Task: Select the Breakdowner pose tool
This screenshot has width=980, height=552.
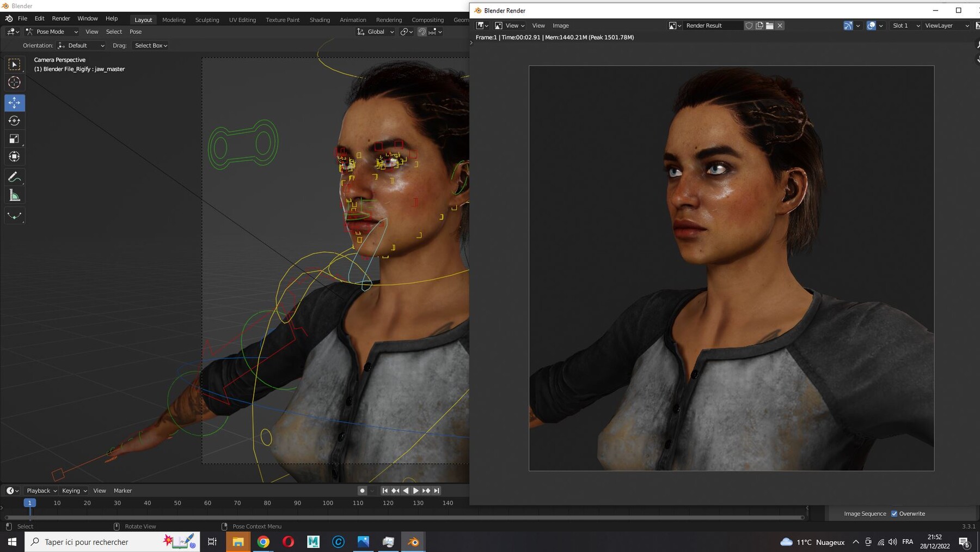Action: click(x=15, y=216)
